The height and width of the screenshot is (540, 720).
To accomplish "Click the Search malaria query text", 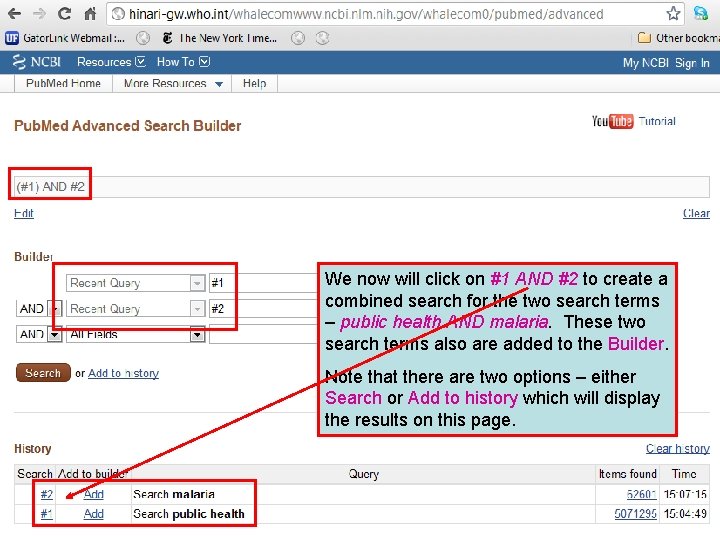I will click(174, 495).
